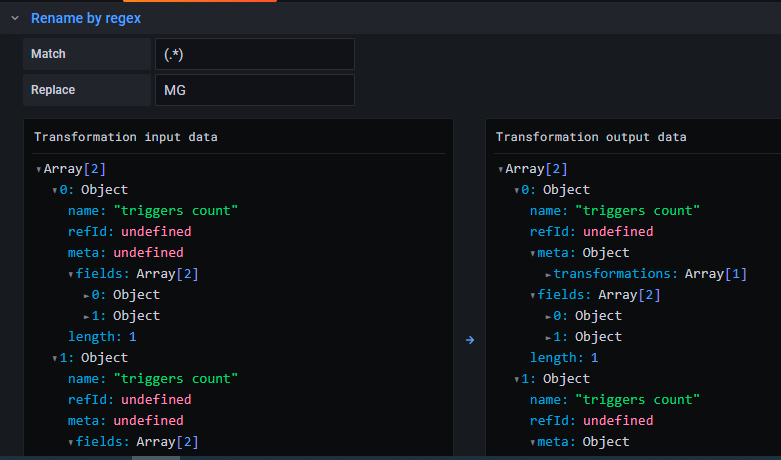This screenshot has height=460, width=781.
Task: Collapse input data 1: Object node
Action: coord(54,358)
